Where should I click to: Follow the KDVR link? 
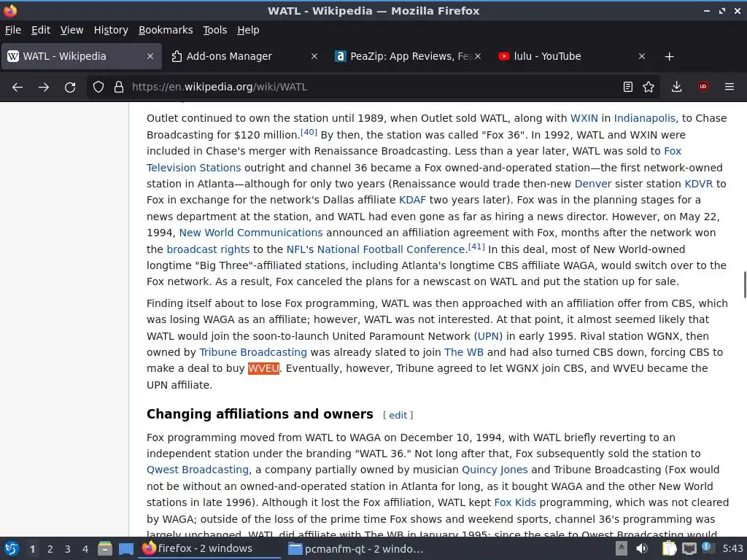[698, 184]
